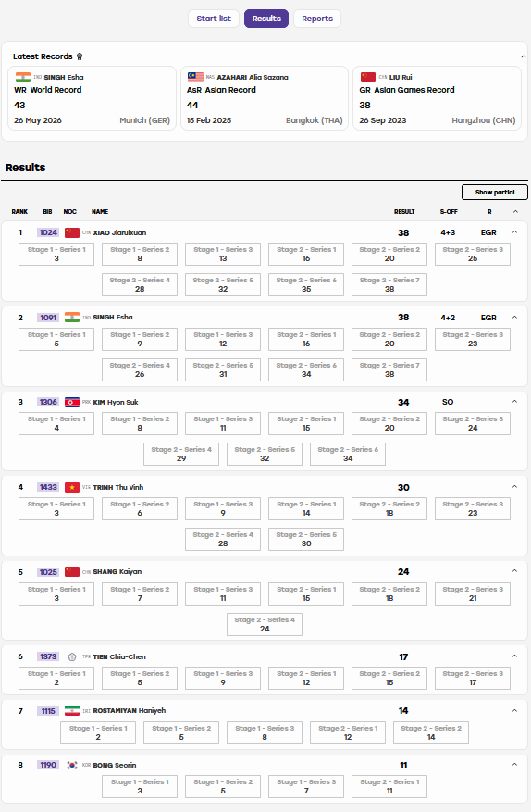The height and width of the screenshot is (812, 531).
Task: Collapse all rows via header chevron
Action: 515,211
